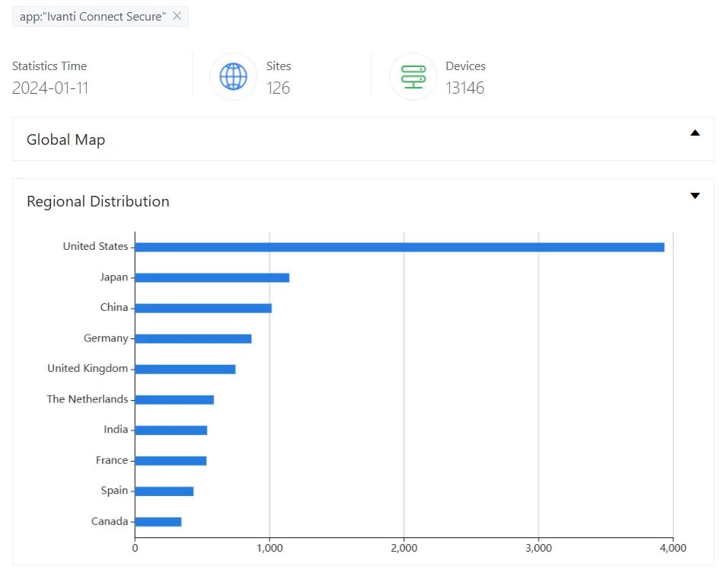Viewport: 728px width, 573px height.
Task: Click the United States bar in chart
Action: [400, 247]
